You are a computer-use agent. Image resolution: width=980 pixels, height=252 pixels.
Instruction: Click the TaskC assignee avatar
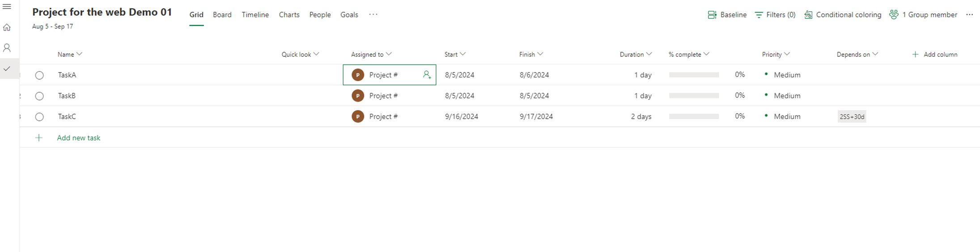[358, 116]
